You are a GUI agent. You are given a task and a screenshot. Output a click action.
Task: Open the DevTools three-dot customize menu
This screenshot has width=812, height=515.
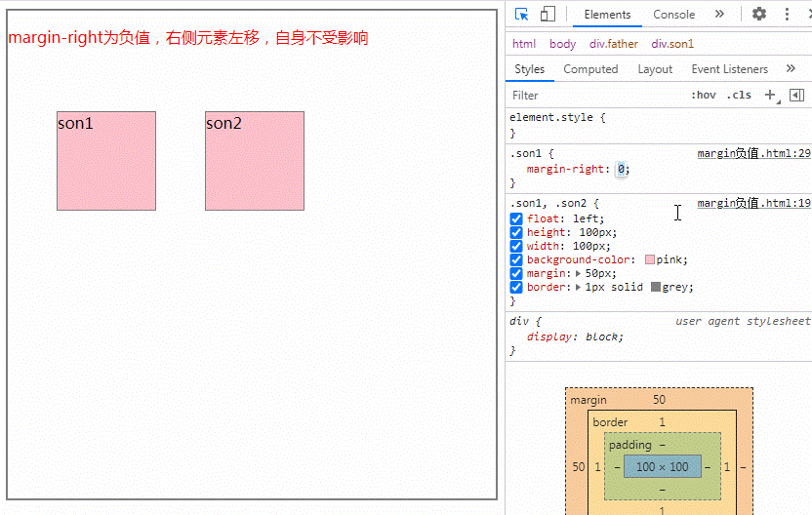(787, 15)
